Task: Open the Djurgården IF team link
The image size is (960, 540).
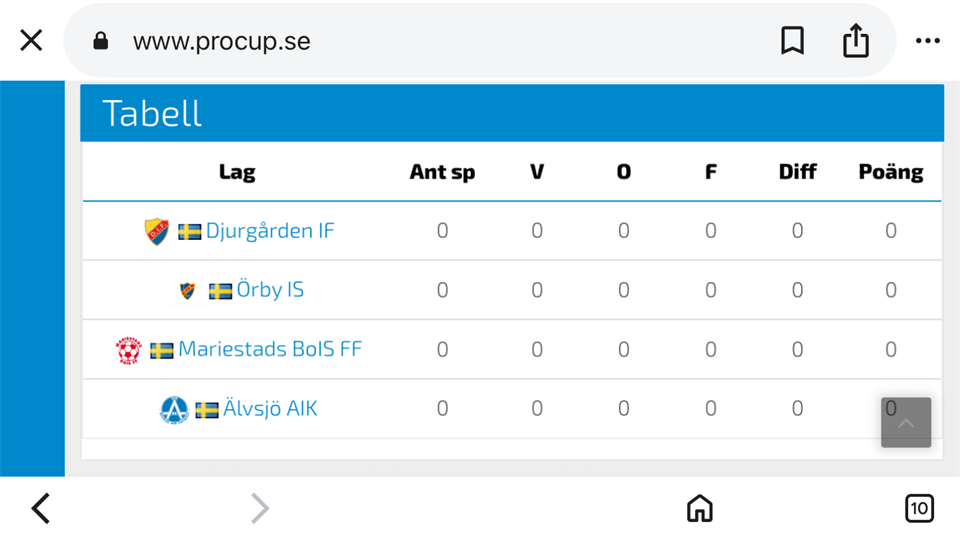Action: tap(270, 231)
